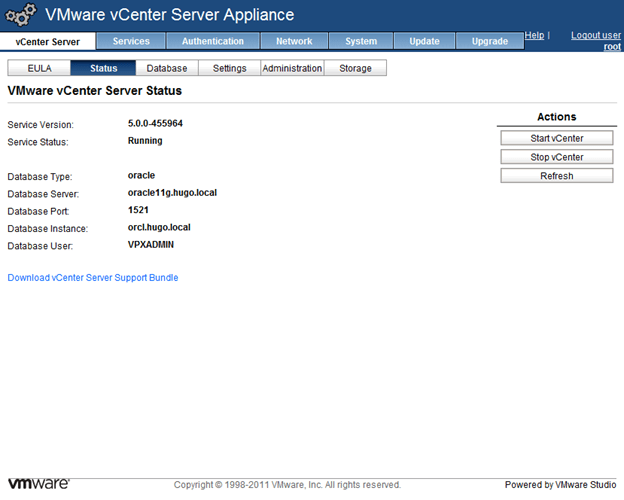
Task: Open the Authentication tab
Action: tap(213, 41)
